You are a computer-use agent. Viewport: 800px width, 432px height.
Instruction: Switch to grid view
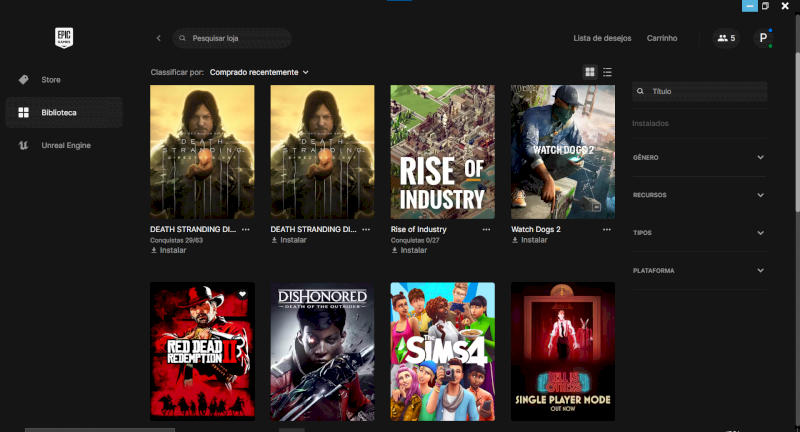[590, 72]
